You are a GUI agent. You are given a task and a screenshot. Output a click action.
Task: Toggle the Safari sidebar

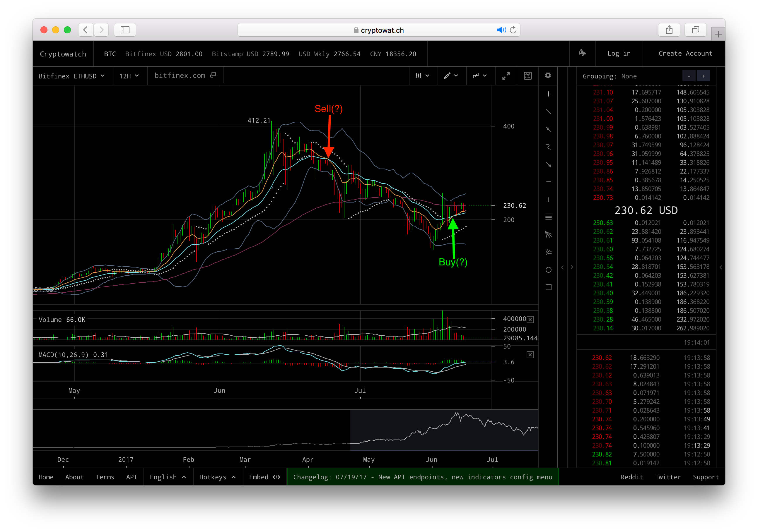(x=125, y=30)
